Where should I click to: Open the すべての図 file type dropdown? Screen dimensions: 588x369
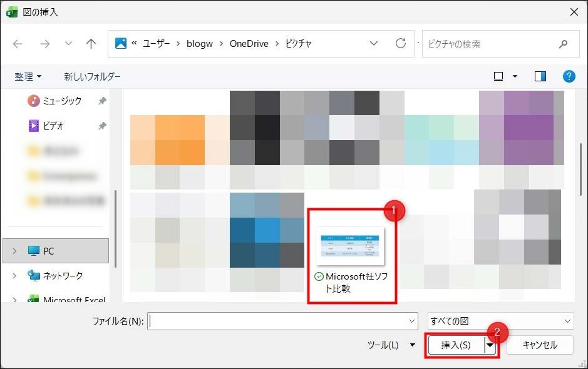coord(500,321)
